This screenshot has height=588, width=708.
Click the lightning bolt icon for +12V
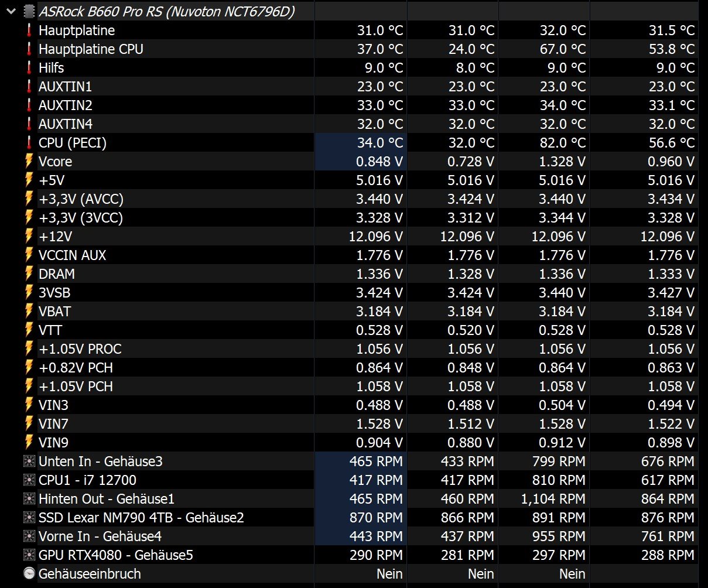(29, 237)
